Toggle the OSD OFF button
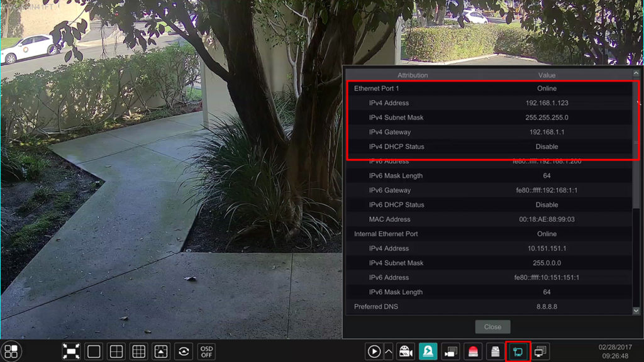Viewport: 644px width, 362px height. tap(206, 351)
